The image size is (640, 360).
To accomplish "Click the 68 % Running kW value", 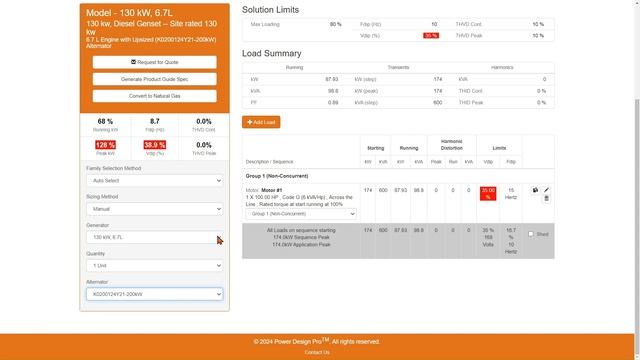I will click(105, 121).
